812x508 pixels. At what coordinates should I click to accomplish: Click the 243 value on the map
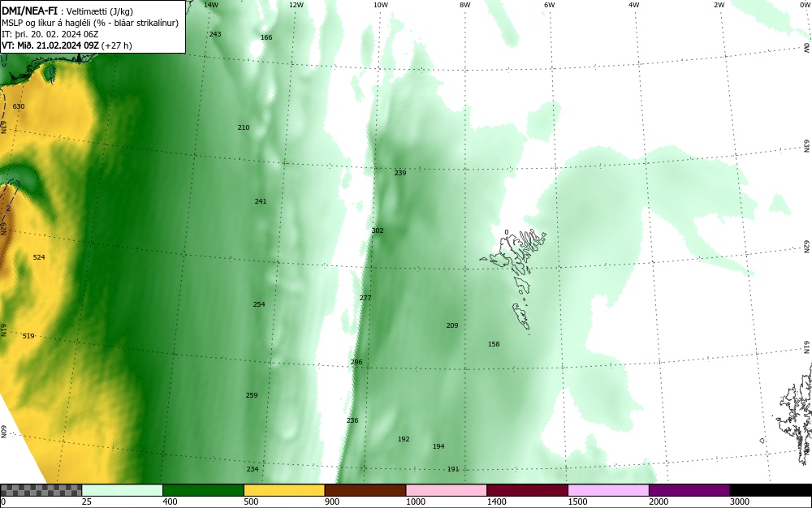[215, 34]
